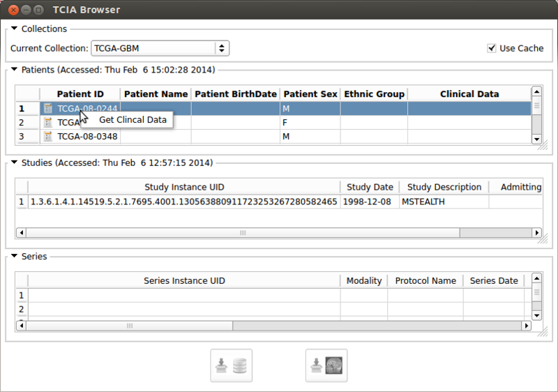
Task: Click the Patient ID column header
Action: (x=80, y=94)
